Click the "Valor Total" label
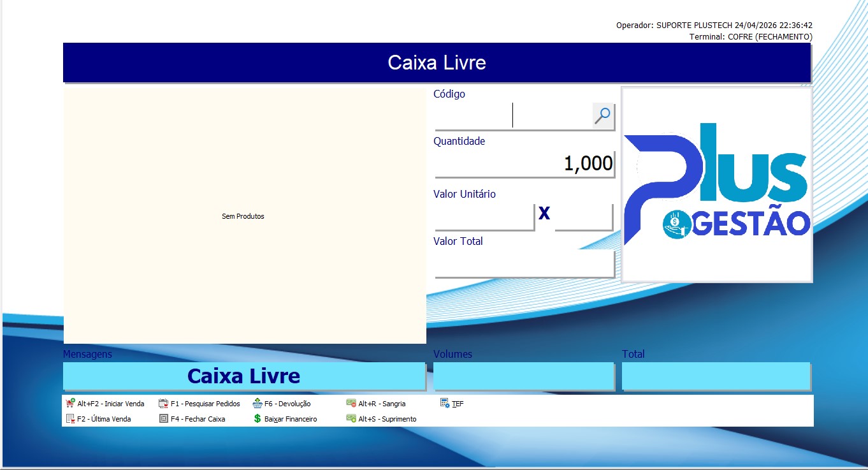Screen dimensions: 868x470 (458, 241)
